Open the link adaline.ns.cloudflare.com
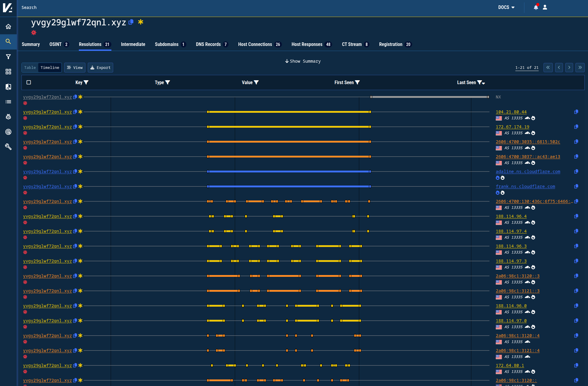This screenshot has width=588, height=386. click(528, 172)
